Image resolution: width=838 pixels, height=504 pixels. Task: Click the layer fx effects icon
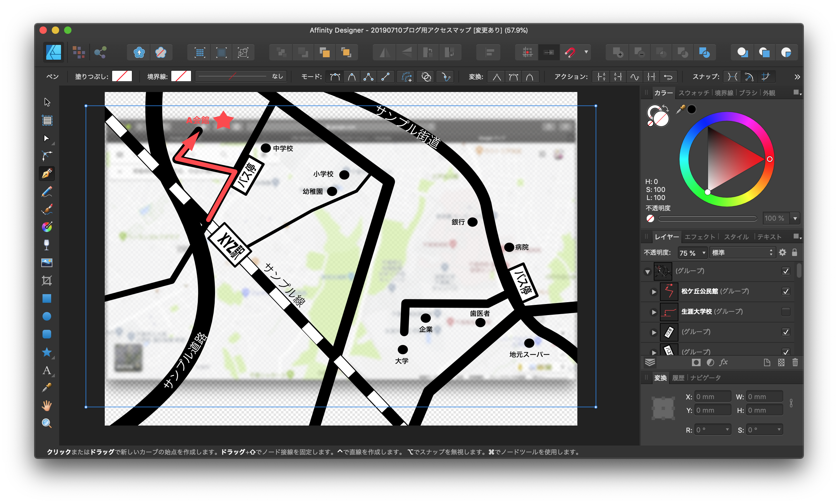point(723,362)
